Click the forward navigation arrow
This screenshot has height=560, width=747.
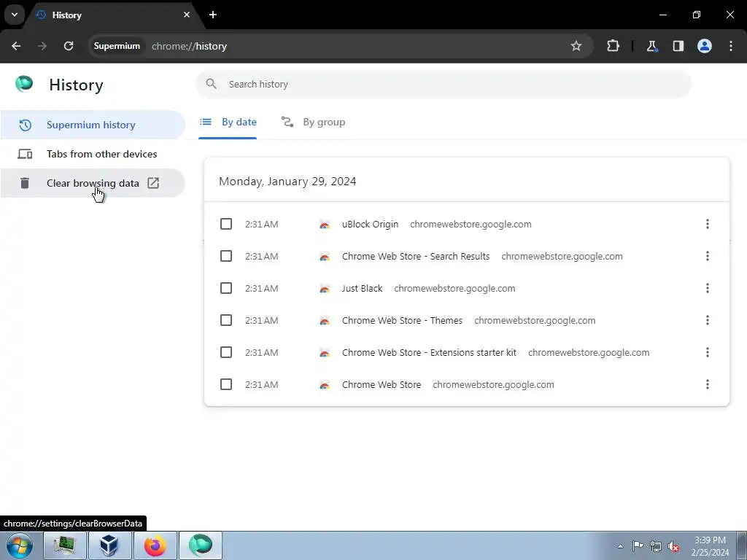42,46
